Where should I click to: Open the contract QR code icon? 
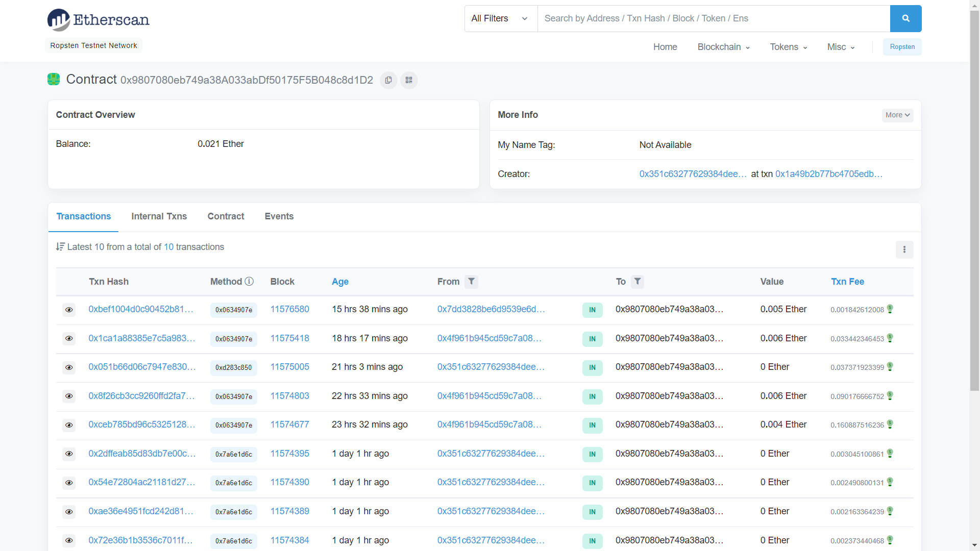[408, 80]
